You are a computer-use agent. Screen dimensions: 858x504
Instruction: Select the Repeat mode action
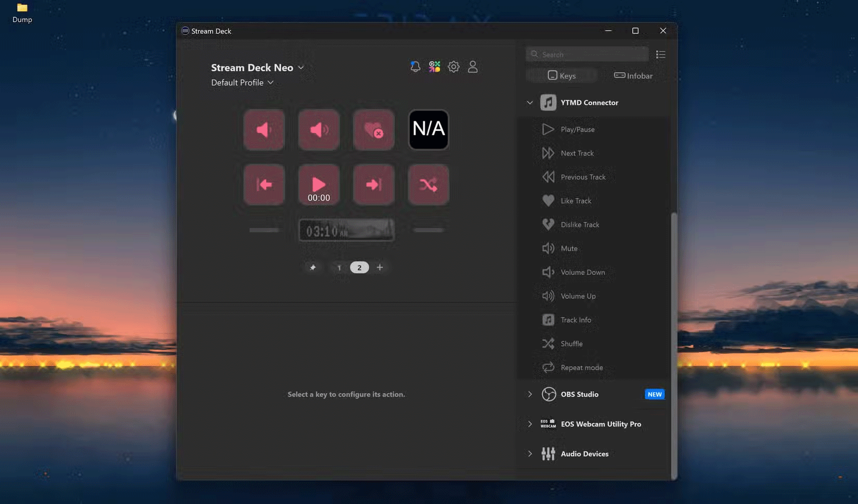(x=581, y=367)
